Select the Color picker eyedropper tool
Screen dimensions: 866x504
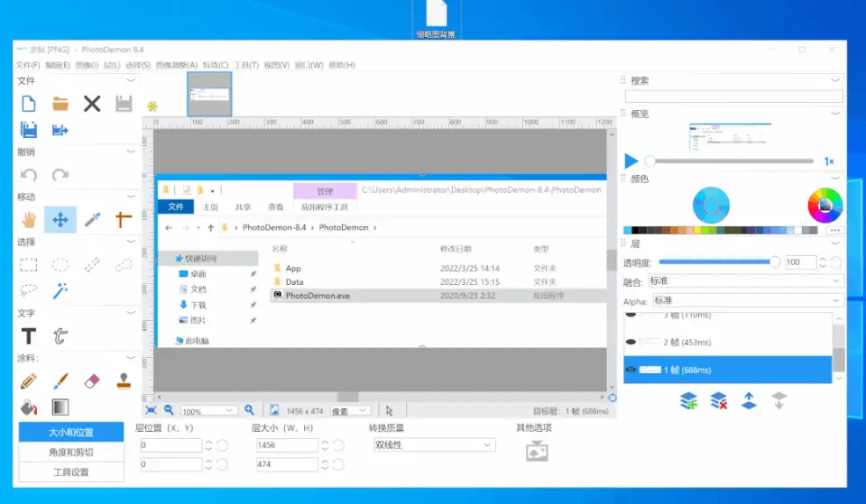92,220
